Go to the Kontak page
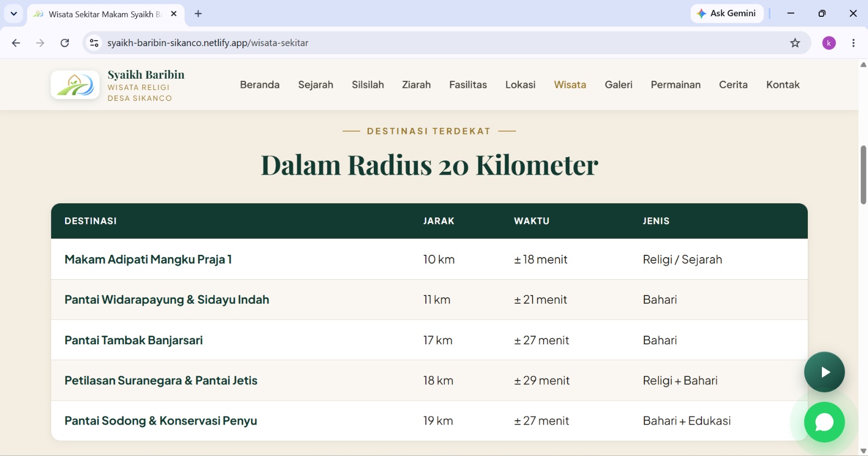868x456 pixels. pos(783,85)
